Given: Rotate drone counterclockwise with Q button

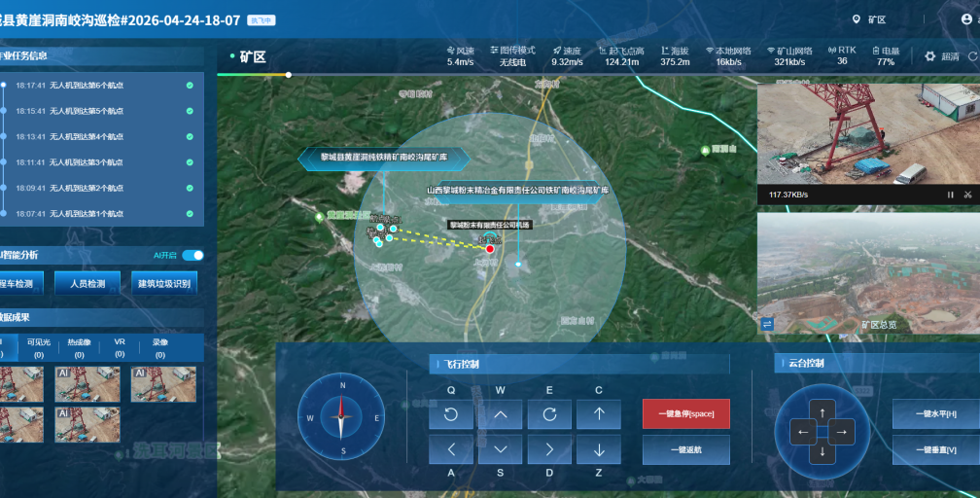Looking at the screenshot, I should coord(451,414).
